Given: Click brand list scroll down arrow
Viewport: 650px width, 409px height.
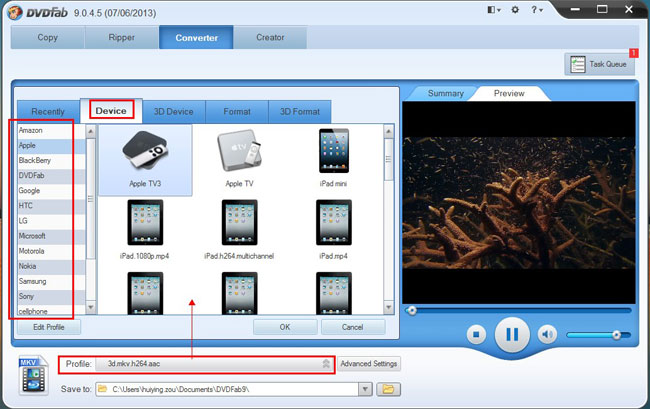Looking at the screenshot, I should click(x=91, y=307).
